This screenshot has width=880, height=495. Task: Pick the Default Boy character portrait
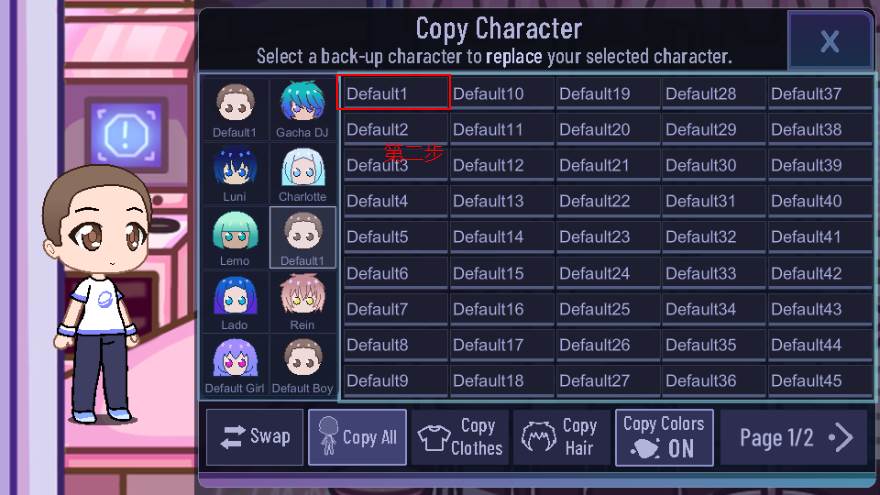pyautogui.click(x=302, y=365)
